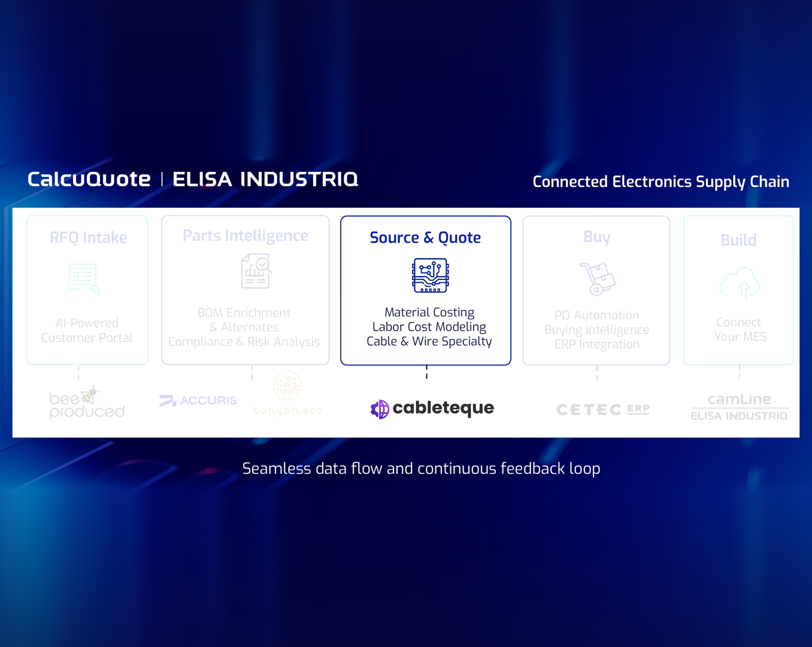Screen dimensions: 812x647
Task: Click the CETEC ERP logo
Action: click(x=603, y=409)
